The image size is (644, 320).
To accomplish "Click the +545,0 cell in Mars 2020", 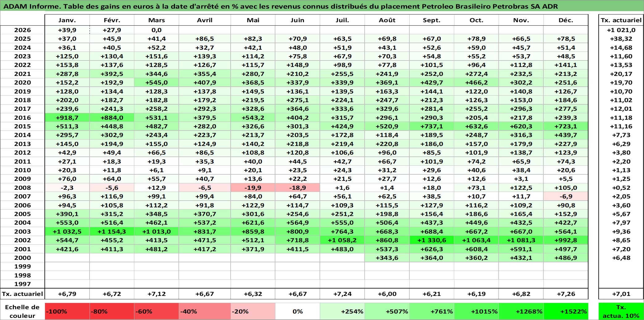I will [157, 82].
